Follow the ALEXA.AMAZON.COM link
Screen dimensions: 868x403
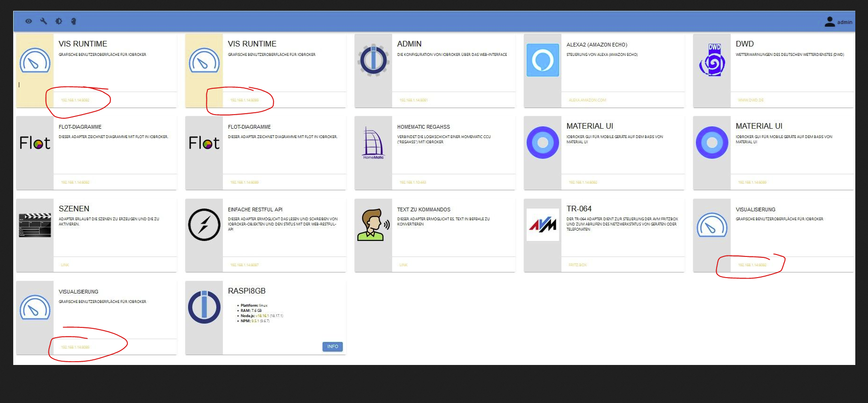point(587,100)
